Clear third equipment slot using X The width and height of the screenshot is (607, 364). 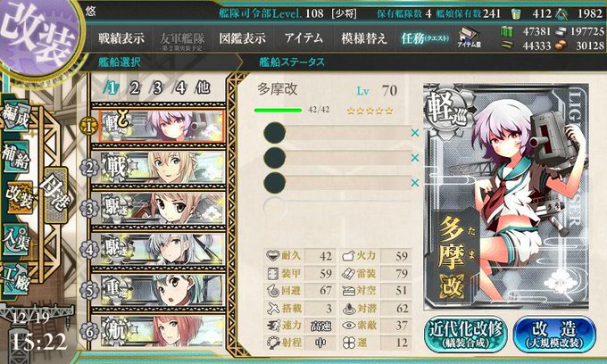coord(414,182)
